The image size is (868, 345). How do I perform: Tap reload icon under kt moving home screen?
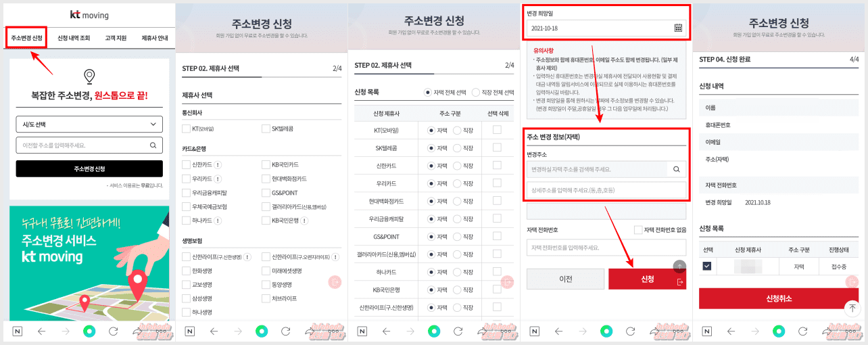click(114, 331)
